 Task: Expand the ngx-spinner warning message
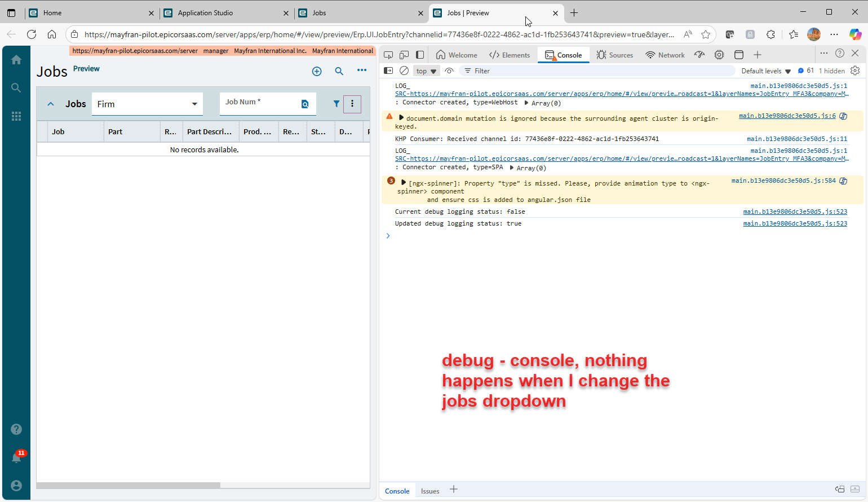pyautogui.click(x=404, y=183)
